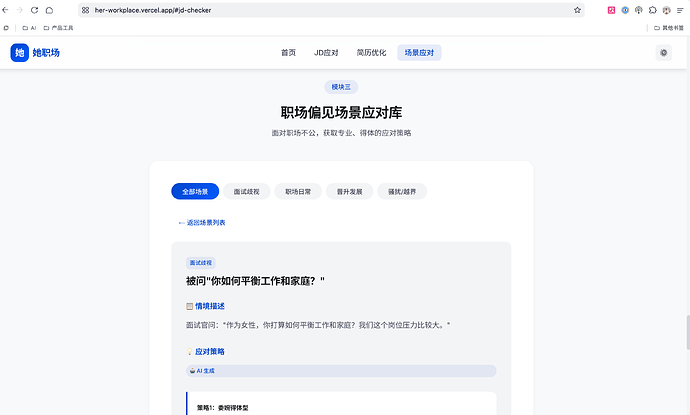Return via 返回场景列表 link
Screen dimensions: 690x415
pyautogui.click(x=202, y=223)
